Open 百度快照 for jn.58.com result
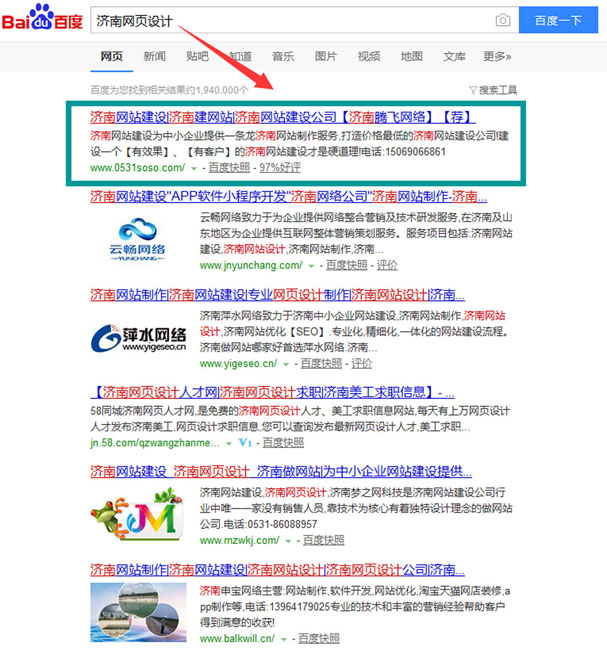This screenshot has width=607, height=654. tap(283, 443)
